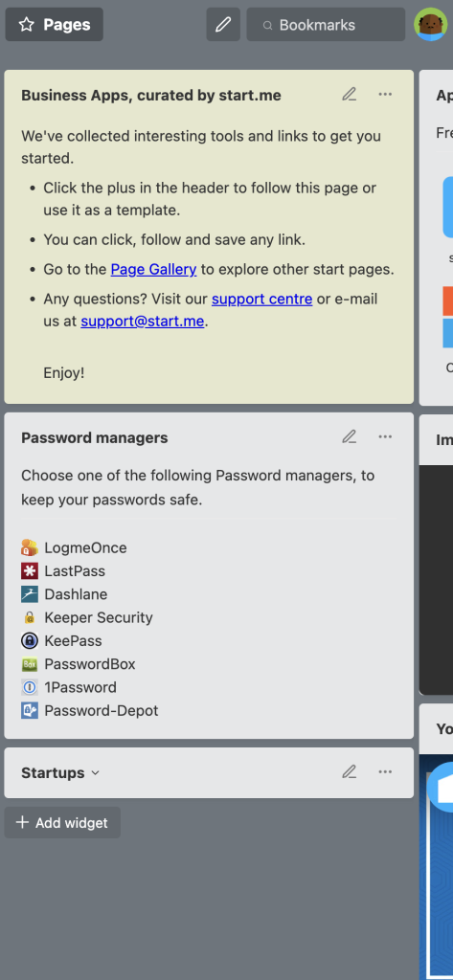Open the user avatar profile menu
This screenshot has height=980, width=453.
(x=430, y=24)
